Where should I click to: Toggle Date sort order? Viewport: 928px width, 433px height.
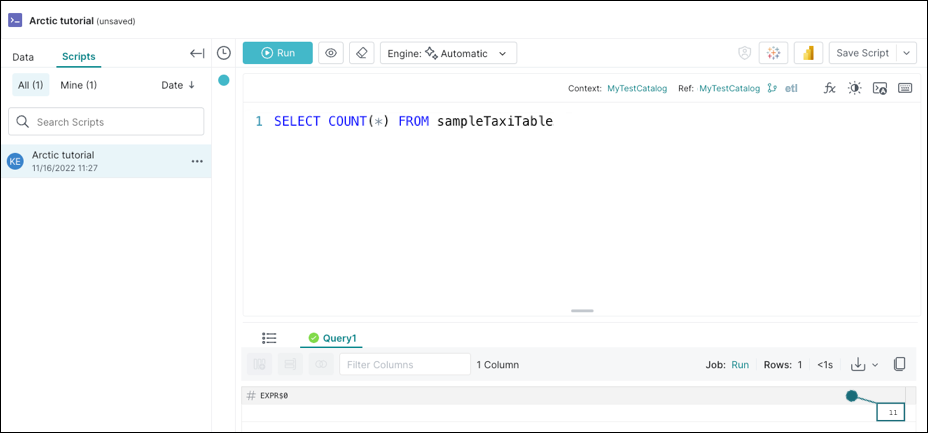click(x=178, y=85)
